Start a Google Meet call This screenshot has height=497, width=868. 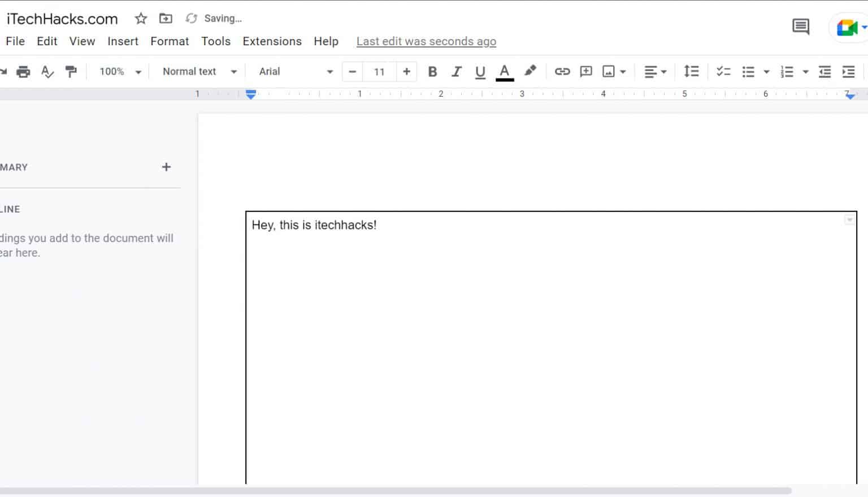(846, 27)
